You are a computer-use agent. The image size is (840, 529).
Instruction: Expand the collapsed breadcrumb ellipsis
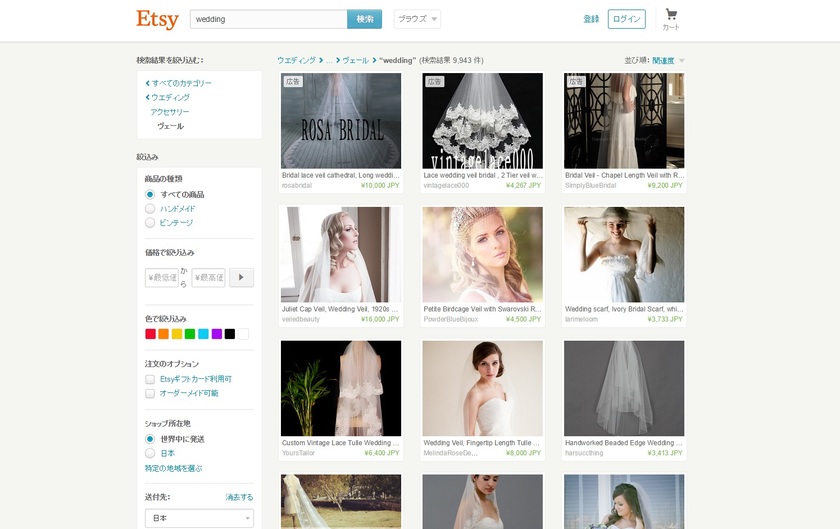click(329, 61)
